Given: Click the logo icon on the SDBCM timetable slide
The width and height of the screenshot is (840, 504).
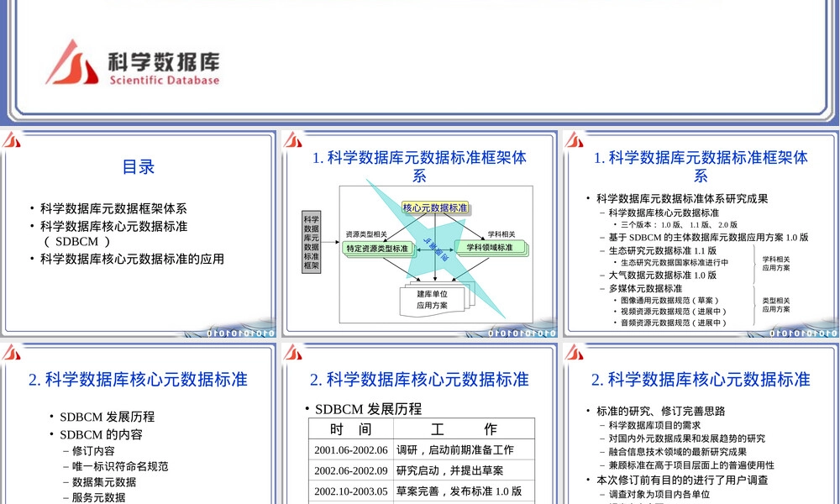Looking at the screenshot, I should (x=293, y=352).
